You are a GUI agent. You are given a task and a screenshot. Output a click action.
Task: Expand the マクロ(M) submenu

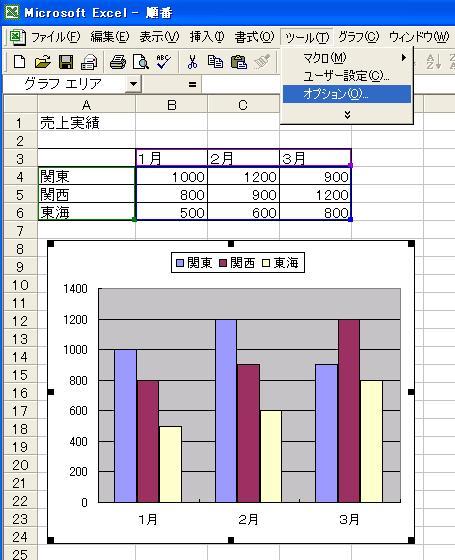pos(347,58)
